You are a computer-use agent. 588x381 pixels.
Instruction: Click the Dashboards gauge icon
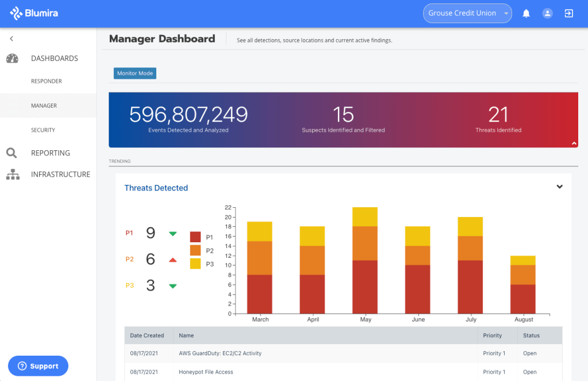(12, 59)
